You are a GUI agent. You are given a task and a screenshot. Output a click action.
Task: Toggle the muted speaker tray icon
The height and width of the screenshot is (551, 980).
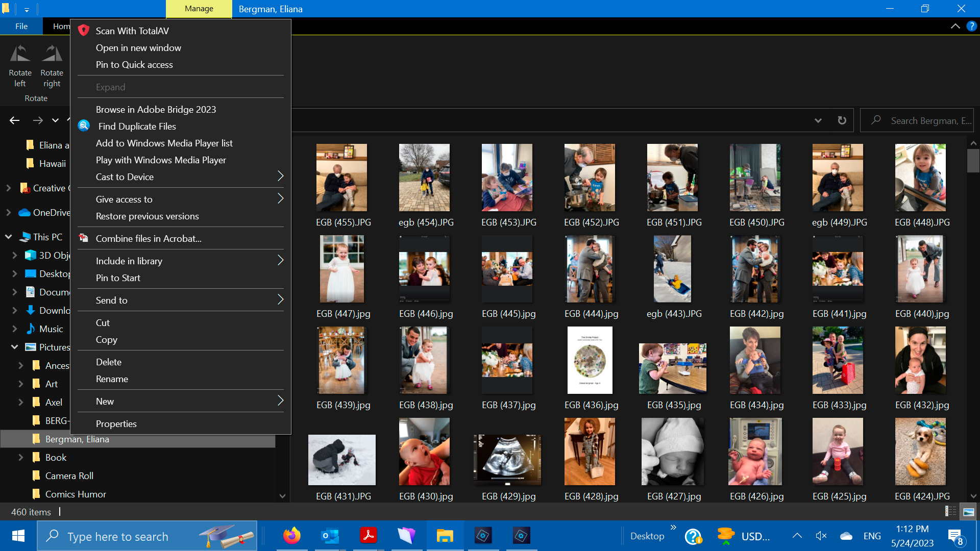coord(821,536)
